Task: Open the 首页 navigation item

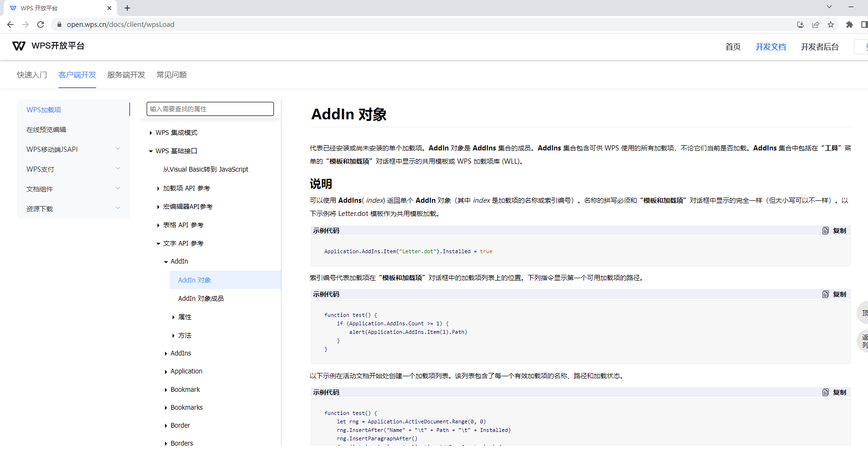Action: (733, 47)
